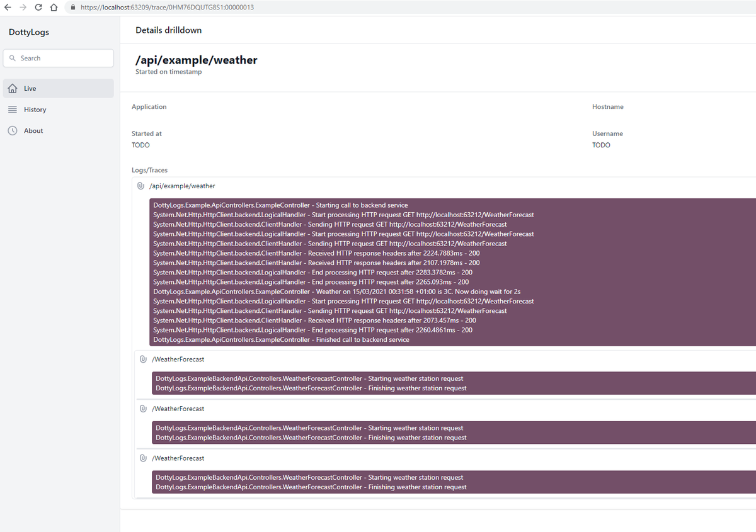Click paperclip icon of second /WeatherForecast trace
Image resolution: width=756 pixels, height=532 pixels.
pyautogui.click(x=143, y=409)
